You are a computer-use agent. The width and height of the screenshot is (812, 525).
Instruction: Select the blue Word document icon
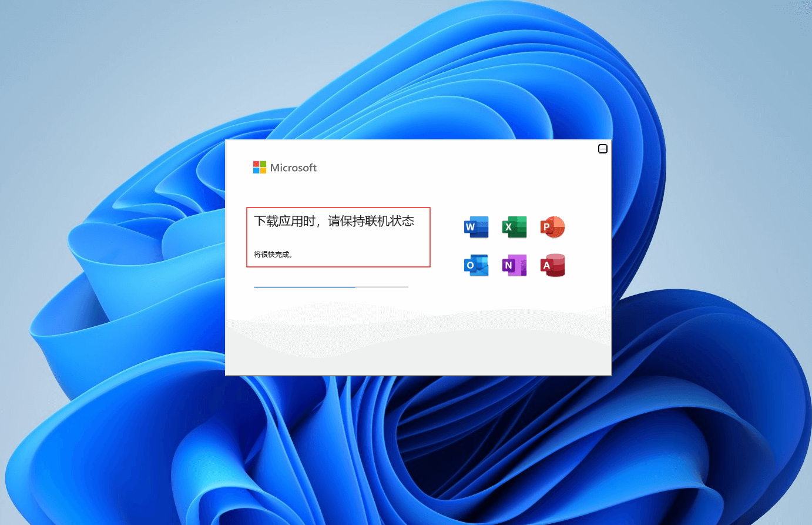476,227
